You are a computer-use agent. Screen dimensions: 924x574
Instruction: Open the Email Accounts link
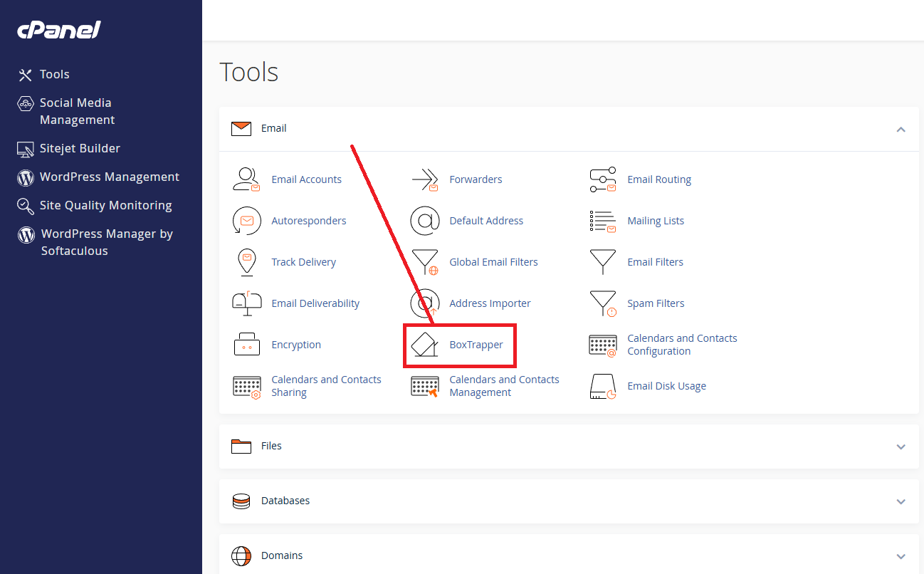pos(307,179)
